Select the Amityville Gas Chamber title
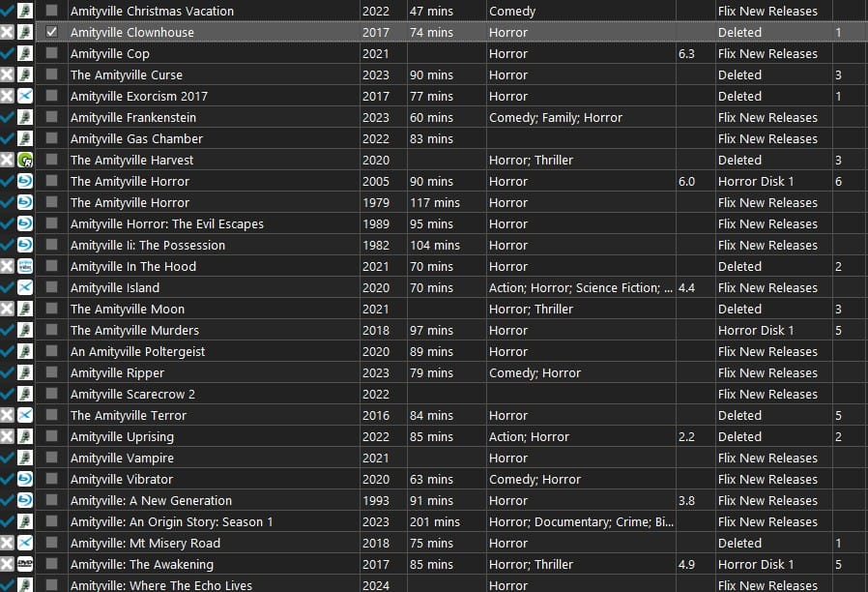This screenshot has width=868, height=592. point(136,139)
